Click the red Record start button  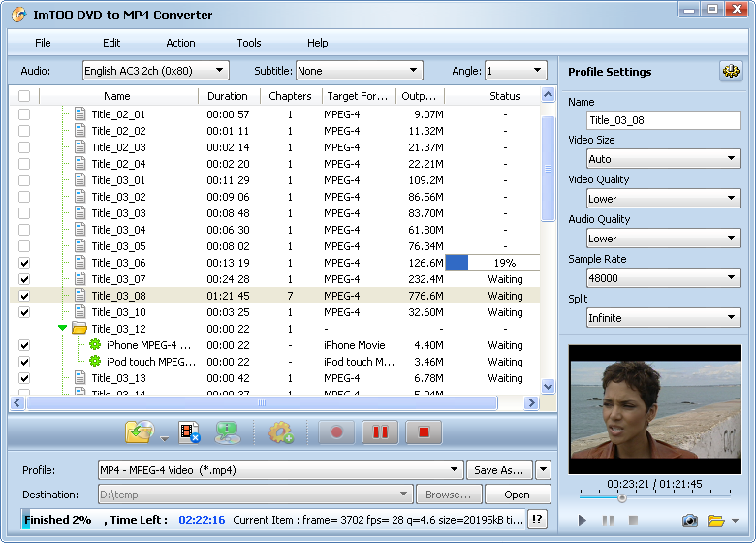pos(336,432)
